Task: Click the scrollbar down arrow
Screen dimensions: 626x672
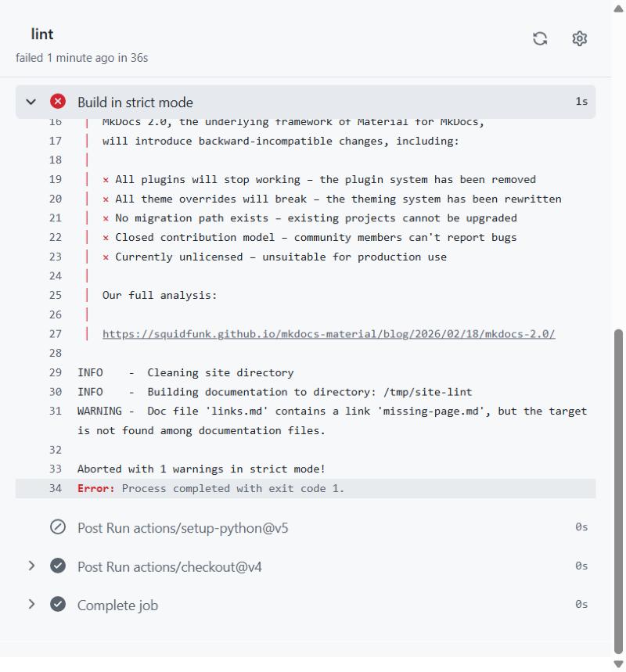Action: (x=618, y=664)
